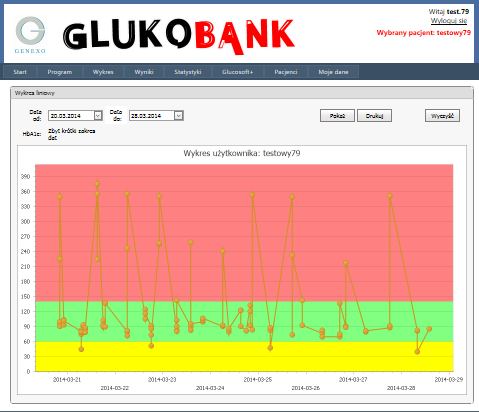Click the GlukoBank title logo
Screen dimensions: 479x412
[x=179, y=36]
